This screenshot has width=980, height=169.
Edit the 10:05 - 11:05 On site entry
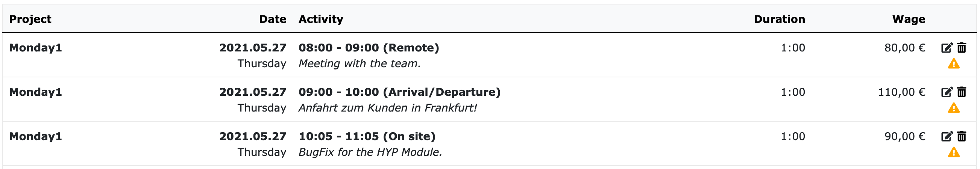pos(947,136)
